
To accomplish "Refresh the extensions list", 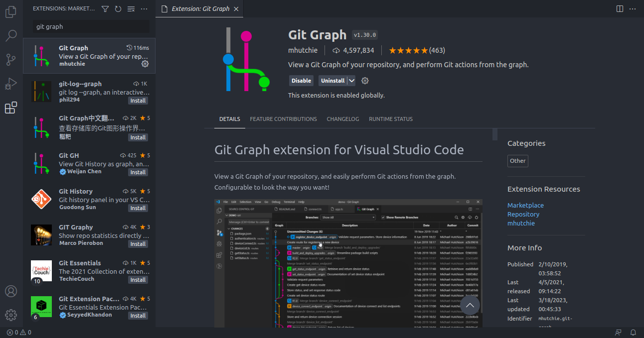I will point(118,9).
